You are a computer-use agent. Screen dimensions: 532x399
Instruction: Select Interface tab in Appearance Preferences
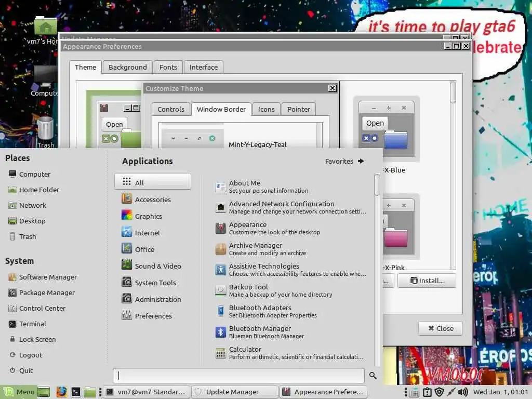(204, 67)
